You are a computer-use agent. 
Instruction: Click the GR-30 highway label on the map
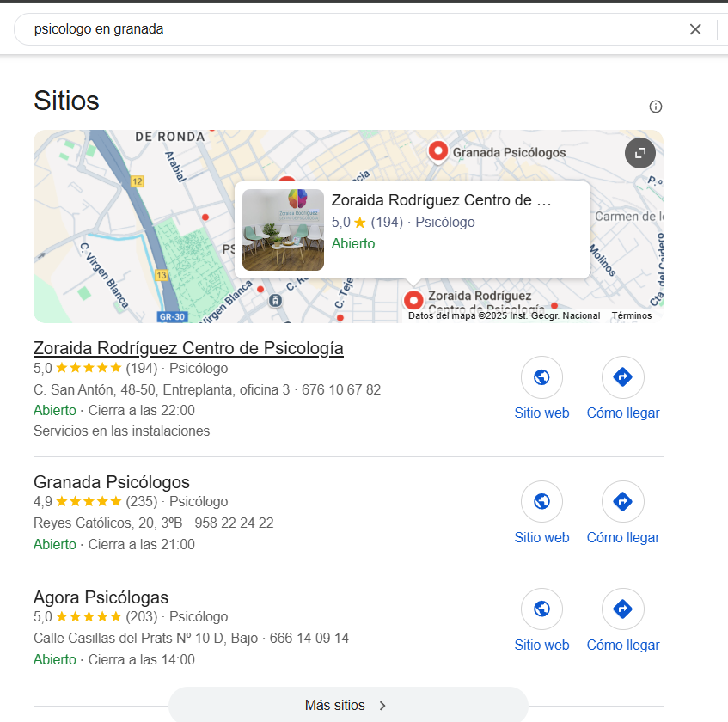coord(172,316)
